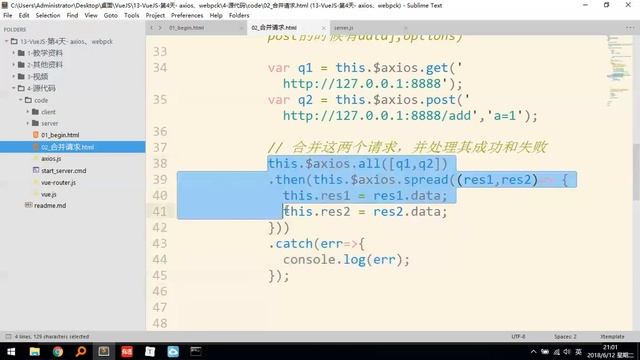Expand the server folder

pyautogui.click(x=28, y=123)
